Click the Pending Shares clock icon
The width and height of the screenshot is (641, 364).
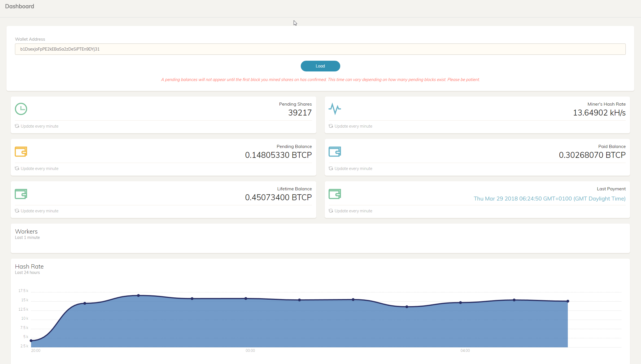(21, 109)
